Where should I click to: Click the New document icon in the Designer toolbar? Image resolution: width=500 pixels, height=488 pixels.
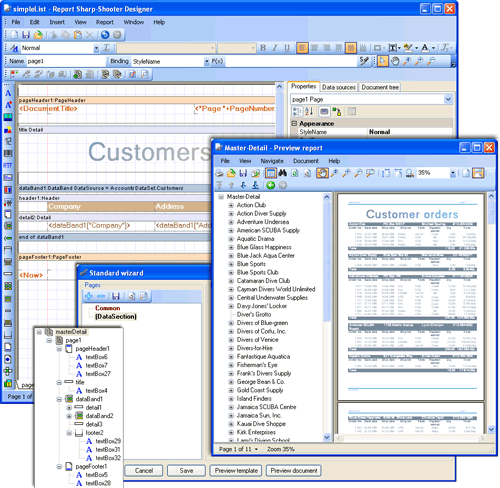[15, 35]
